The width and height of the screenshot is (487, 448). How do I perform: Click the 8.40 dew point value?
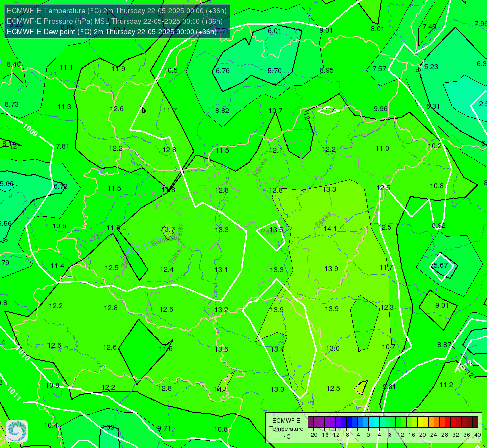click(14, 64)
